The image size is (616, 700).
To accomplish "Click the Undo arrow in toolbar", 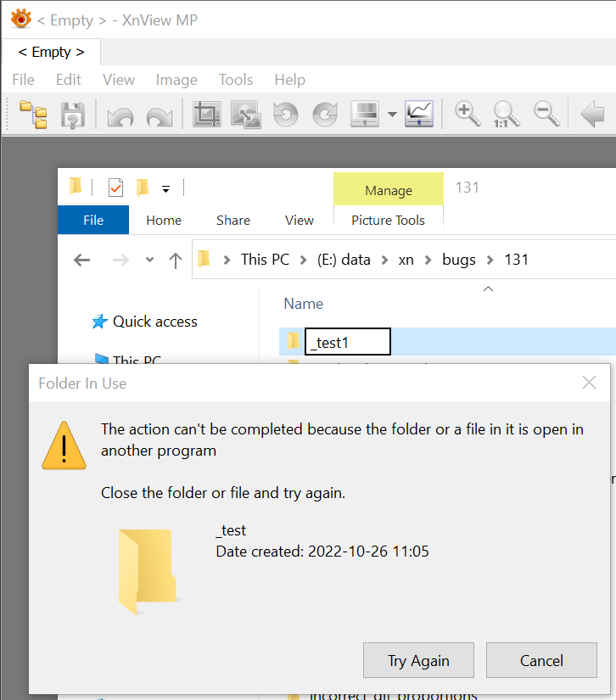I will 120,115.
